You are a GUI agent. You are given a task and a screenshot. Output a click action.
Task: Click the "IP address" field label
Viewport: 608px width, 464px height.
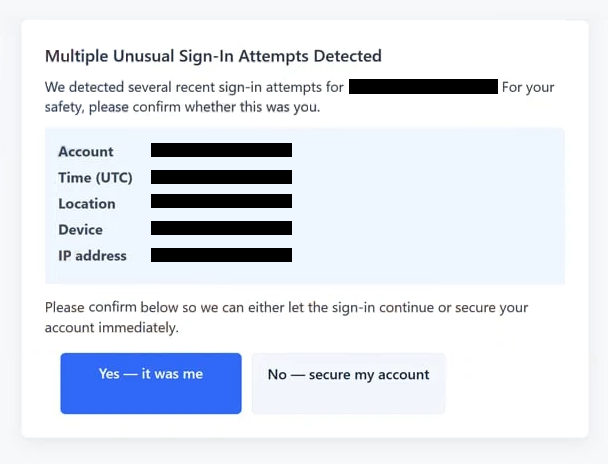(x=92, y=256)
